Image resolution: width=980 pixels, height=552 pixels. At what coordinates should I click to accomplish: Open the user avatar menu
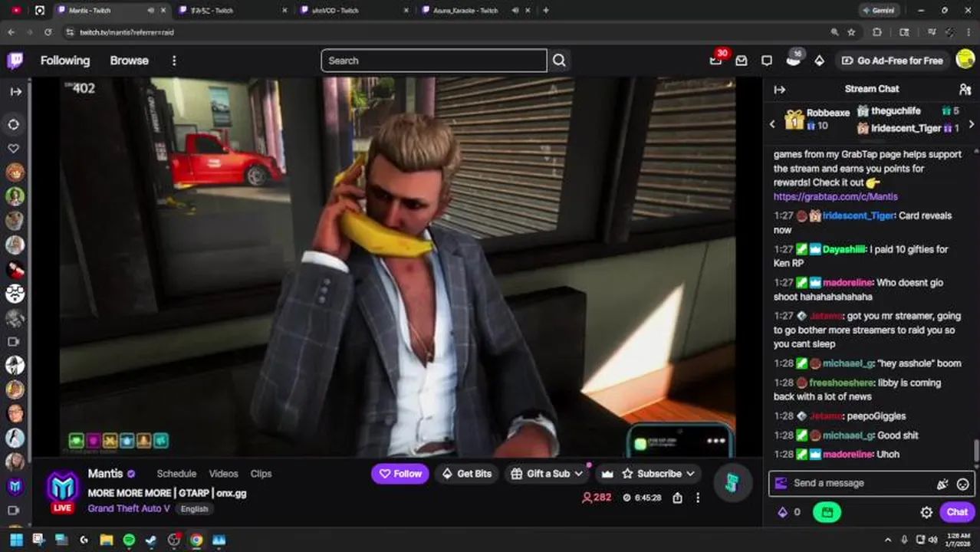click(x=965, y=61)
